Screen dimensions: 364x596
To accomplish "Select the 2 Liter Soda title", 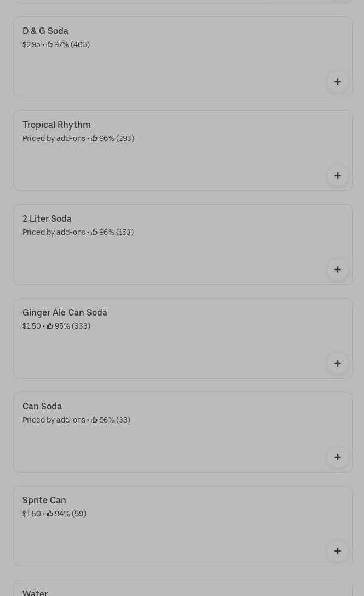I will pos(47,219).
